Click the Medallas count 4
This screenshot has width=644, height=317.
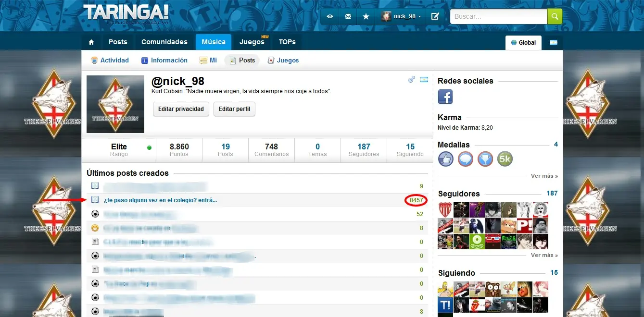556,145
